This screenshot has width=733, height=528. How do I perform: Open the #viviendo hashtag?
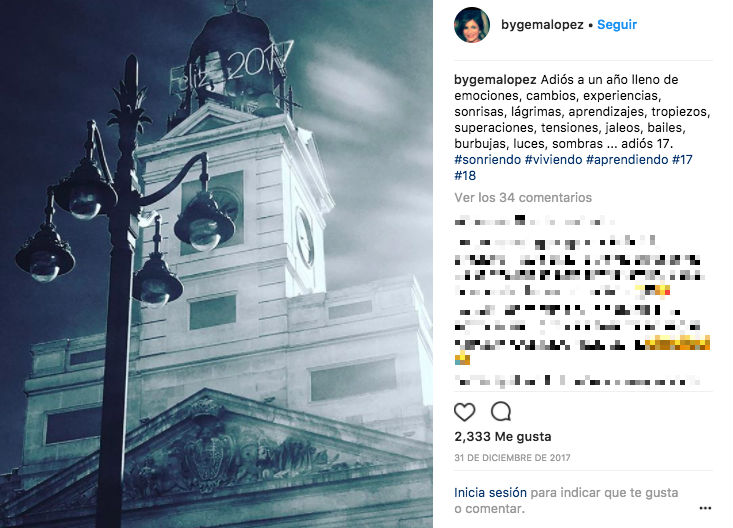[553, 159]
